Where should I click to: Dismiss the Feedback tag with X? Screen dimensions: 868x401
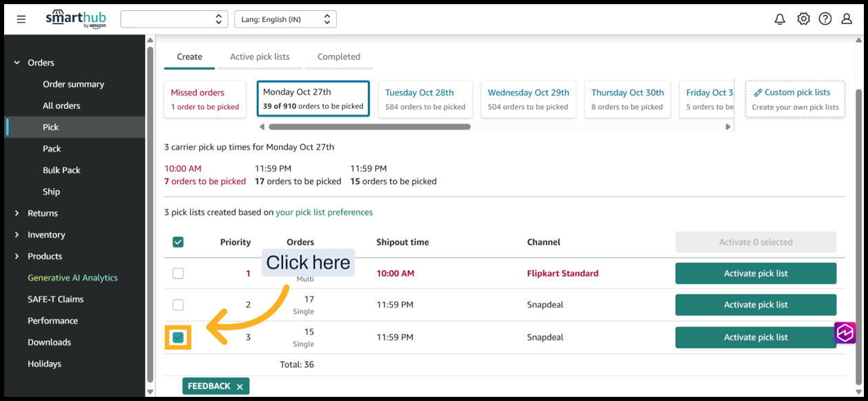240,387
